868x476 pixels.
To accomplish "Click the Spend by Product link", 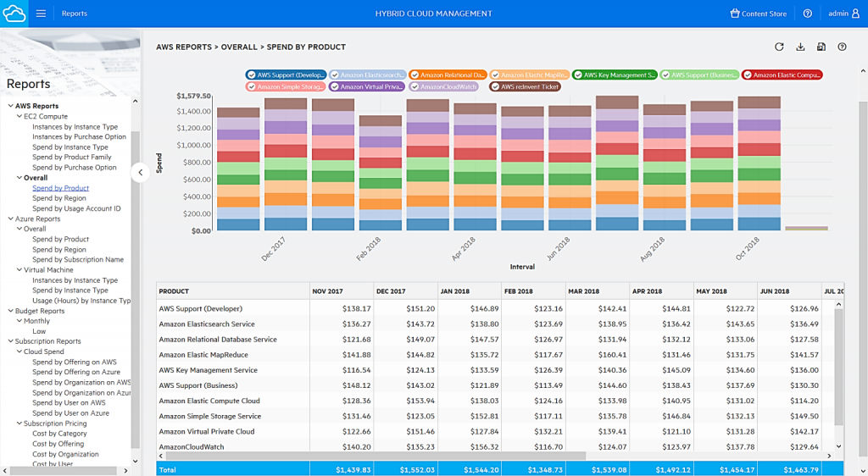I will click(60, 188).
